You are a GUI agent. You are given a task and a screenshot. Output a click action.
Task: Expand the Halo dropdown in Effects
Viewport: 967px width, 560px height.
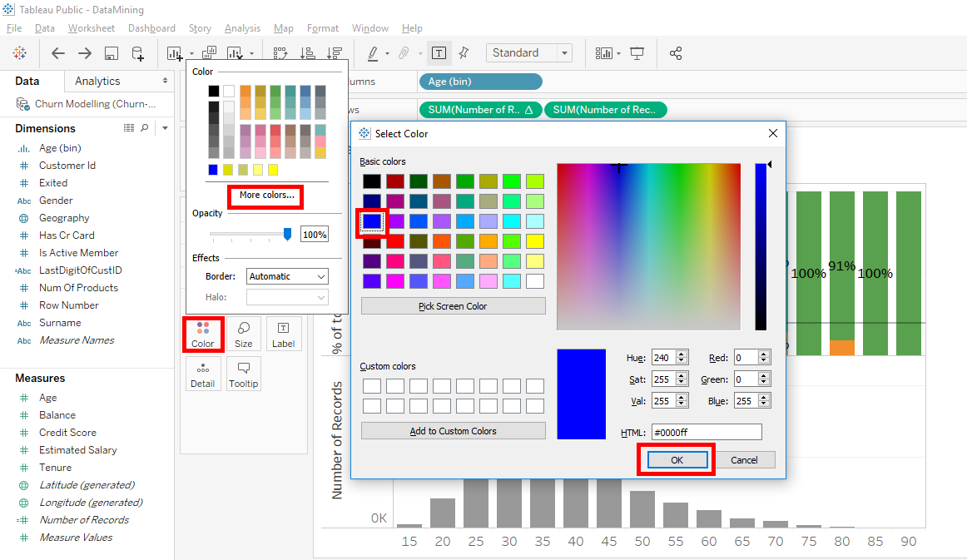pos(287,297)
